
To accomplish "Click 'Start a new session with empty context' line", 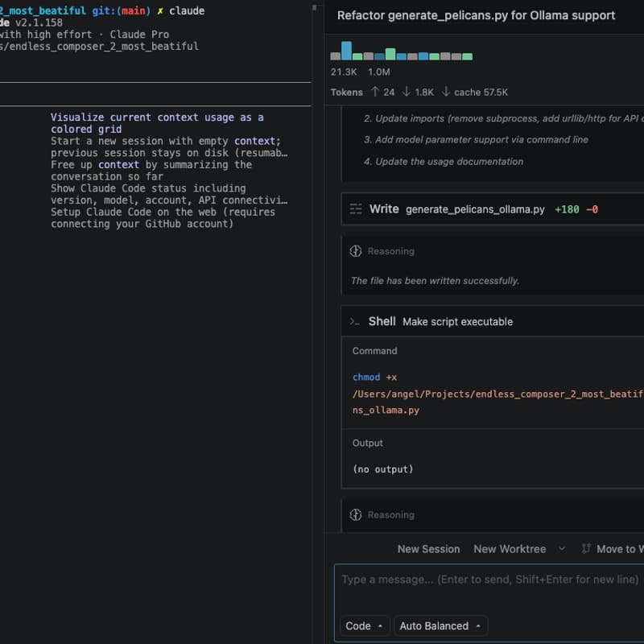I will coord(169,147).
